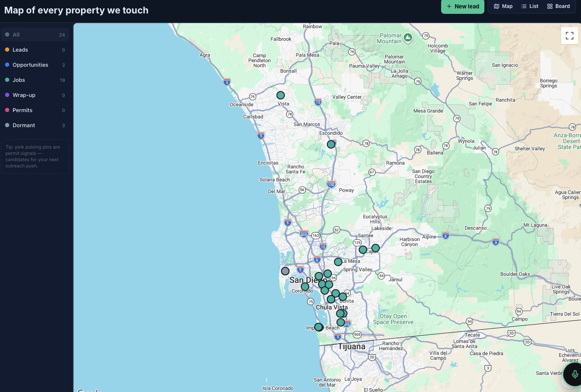The height and width of the screenshot is (392, 581).
Task: Click the San Marcos map label
Action: click(x=307, y=124)
